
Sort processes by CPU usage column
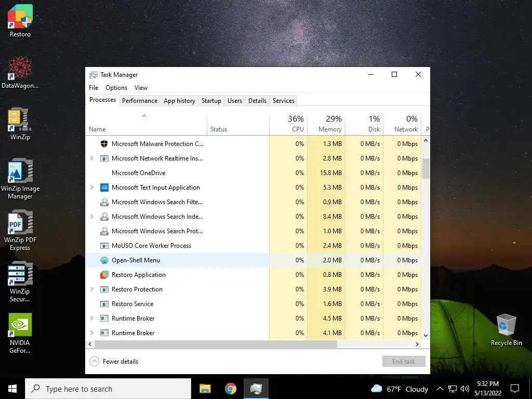(288, 125)
